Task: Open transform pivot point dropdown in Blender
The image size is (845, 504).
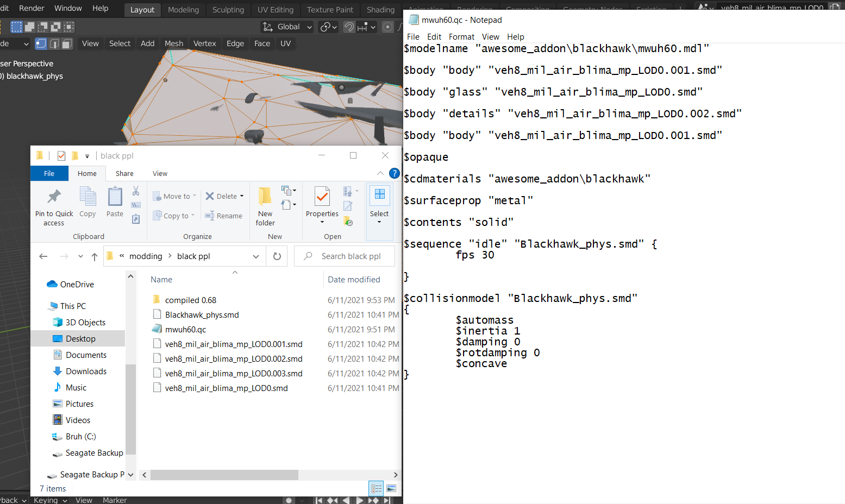Action: pyautogui.click(x=329, y=27)
